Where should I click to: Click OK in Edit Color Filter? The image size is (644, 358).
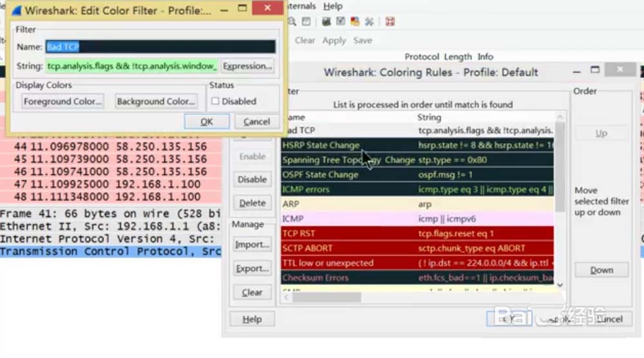(x=206, y=121)
